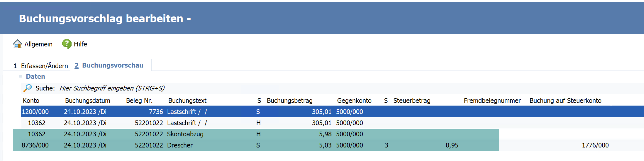Open the Allgemein menu

point(38,44)
